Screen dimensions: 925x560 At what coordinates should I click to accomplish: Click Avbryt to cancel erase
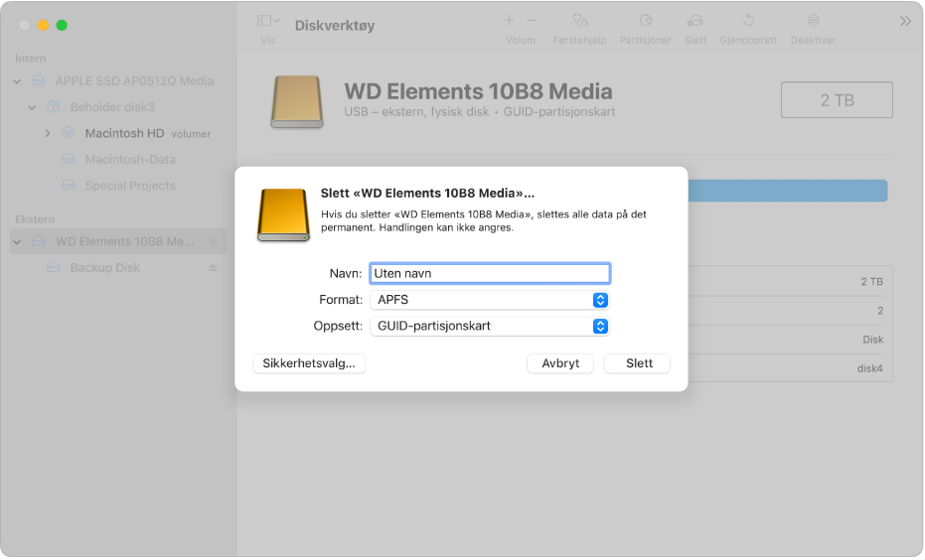[x=560, y=363]
